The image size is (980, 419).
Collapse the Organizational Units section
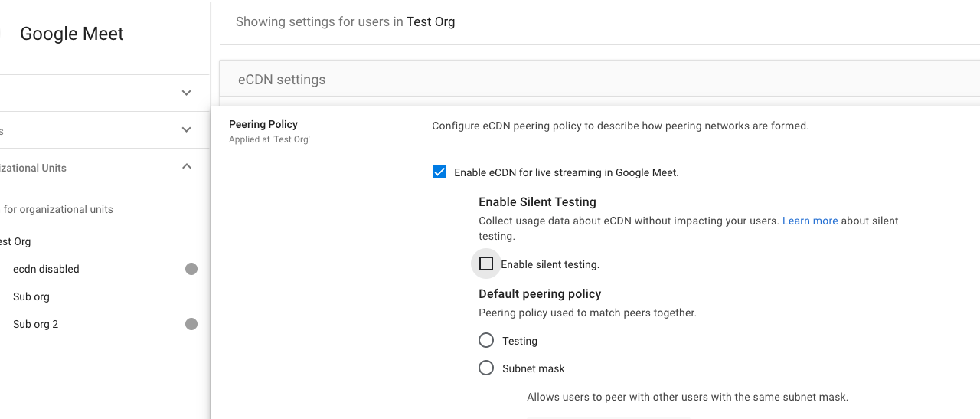click(x=186, y=166)
